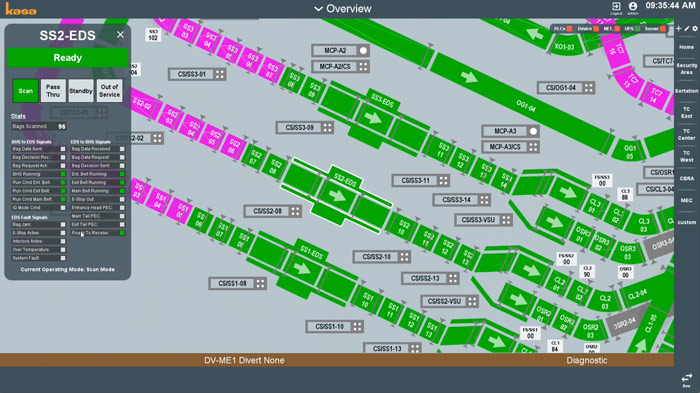The width and height of the screenshot is (700, 393).
Task: Open the Sortation sidebar item
Action: point(687,91)
